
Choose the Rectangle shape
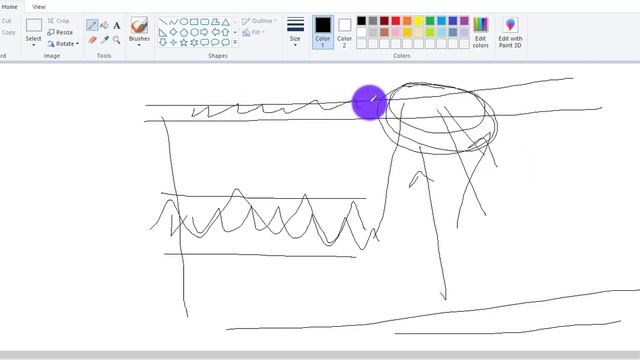click(194, 22)
